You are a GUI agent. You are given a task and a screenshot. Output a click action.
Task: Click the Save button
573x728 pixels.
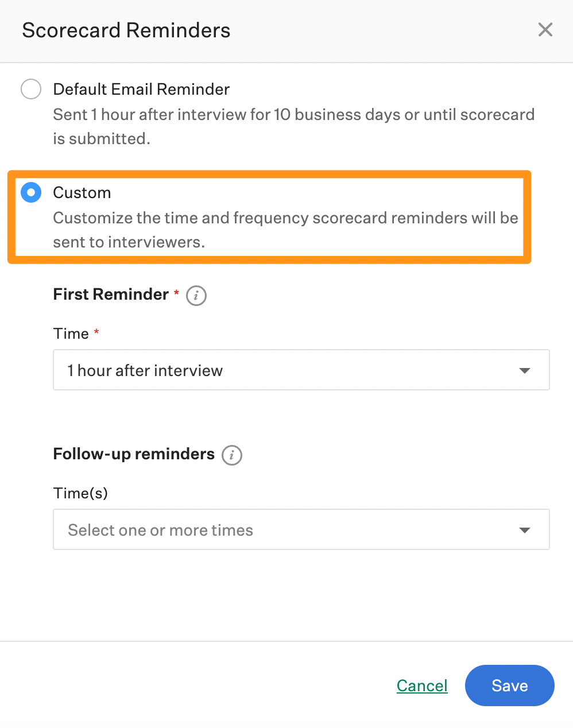[x=509, y=685]
